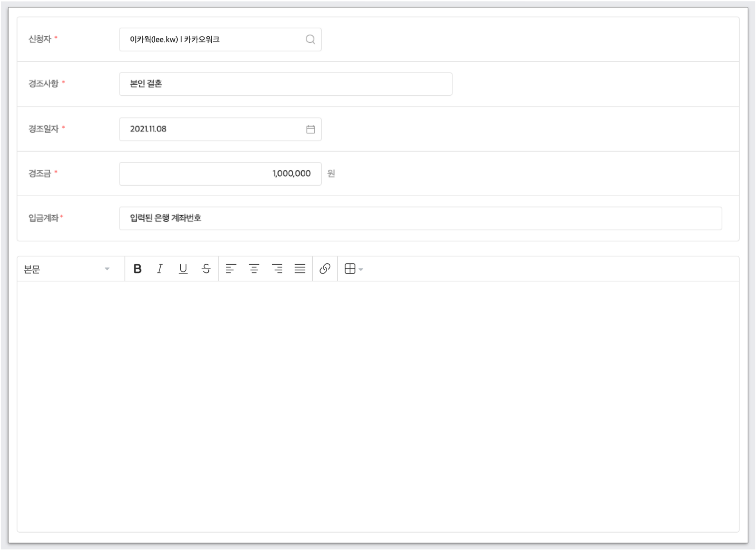Center align the text
Screen dimensions: 756x550
(x=254, y=269)
